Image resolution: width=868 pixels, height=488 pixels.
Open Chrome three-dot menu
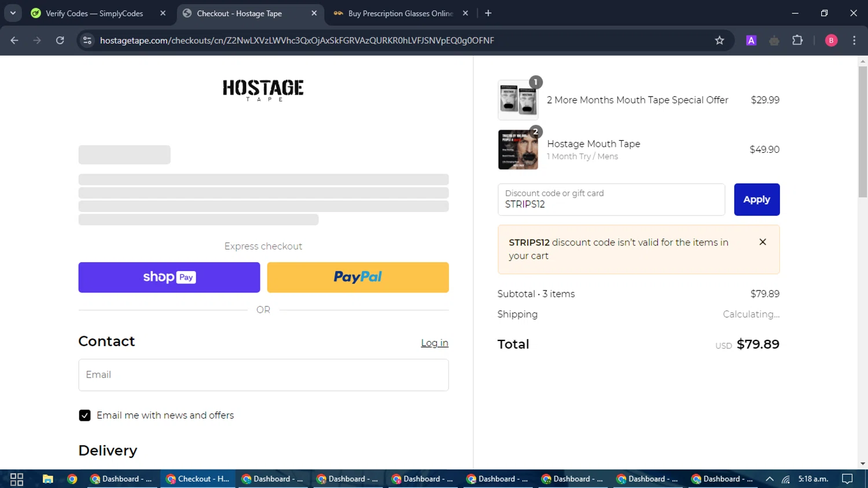(854, 41)
